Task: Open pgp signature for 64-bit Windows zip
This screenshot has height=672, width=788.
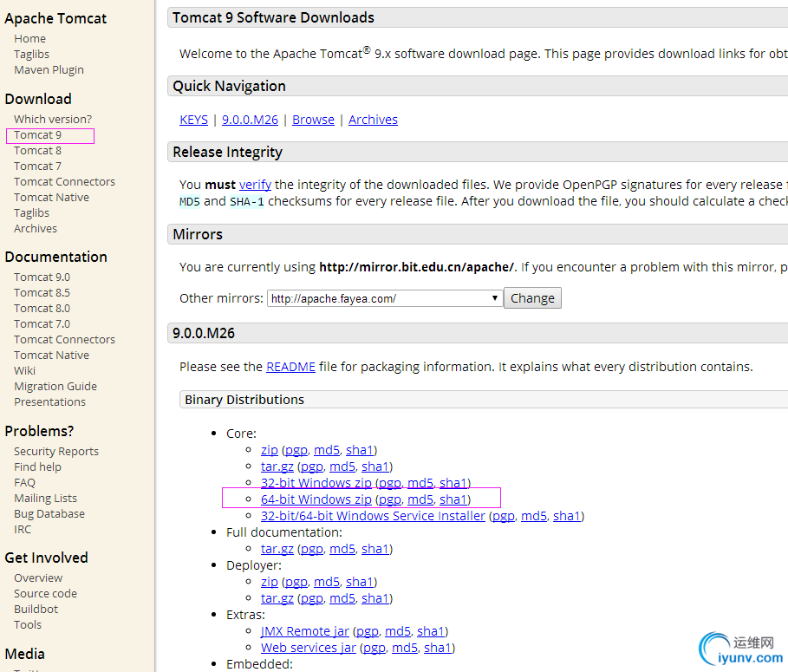Action: tap(390, 499)
